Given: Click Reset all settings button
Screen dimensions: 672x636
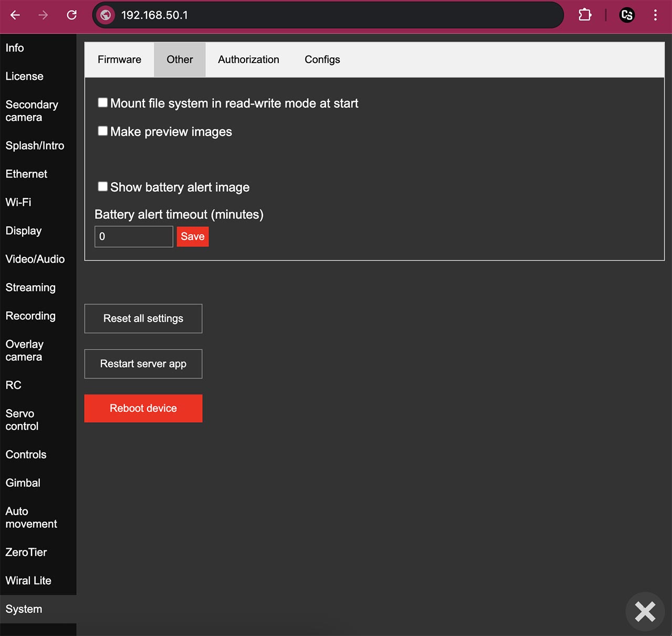Looking at the screenshot, I should [x=143, y=319].
